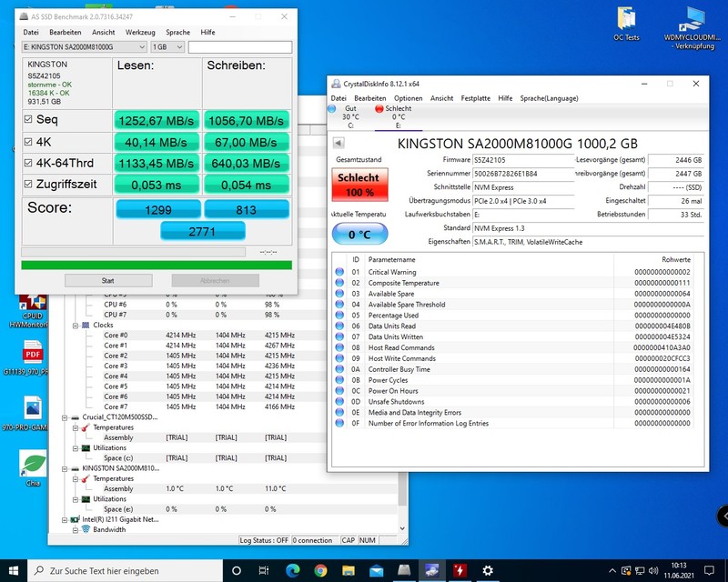This screenshot has height=582, width=728.
Task: Open the 1 GB test size dropdown
Action: (167, 47)
